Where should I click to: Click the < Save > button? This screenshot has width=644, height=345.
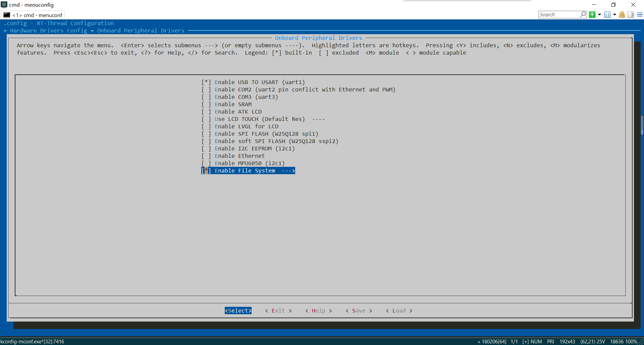coord(359,310)
